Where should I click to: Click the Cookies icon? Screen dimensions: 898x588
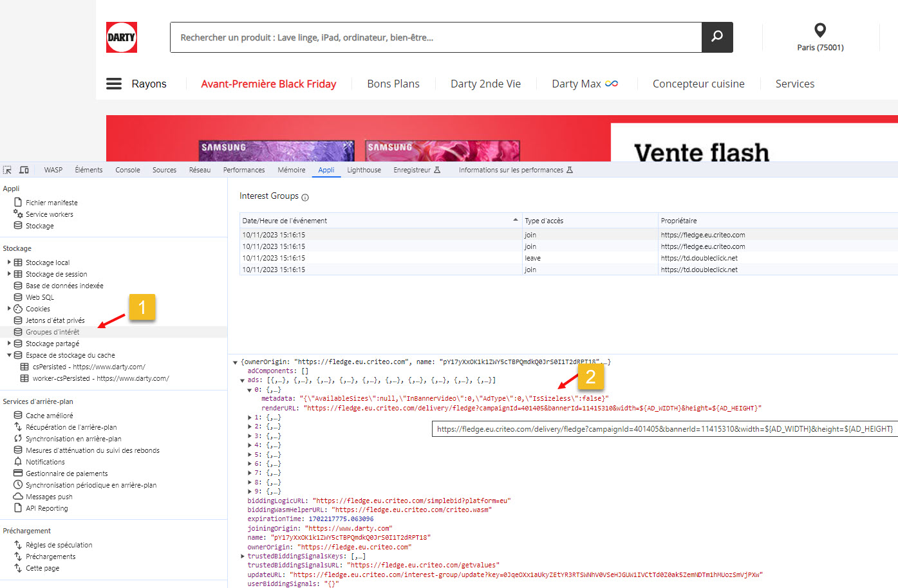[18, 309]
